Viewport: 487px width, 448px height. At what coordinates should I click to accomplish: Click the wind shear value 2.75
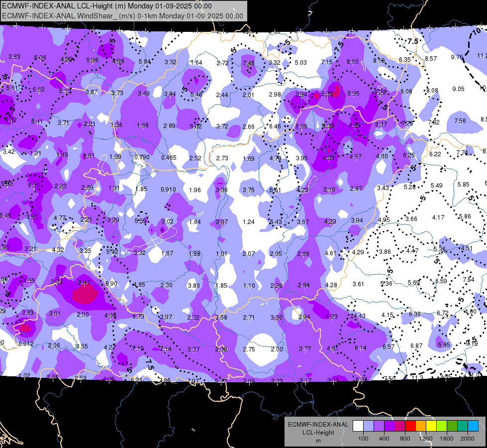pyautogui.click(x=249, y=349)
